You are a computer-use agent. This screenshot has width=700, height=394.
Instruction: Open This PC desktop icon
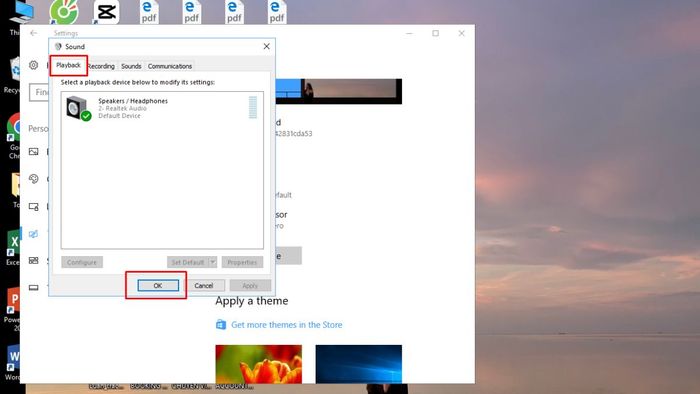click(x=21, y=12)
